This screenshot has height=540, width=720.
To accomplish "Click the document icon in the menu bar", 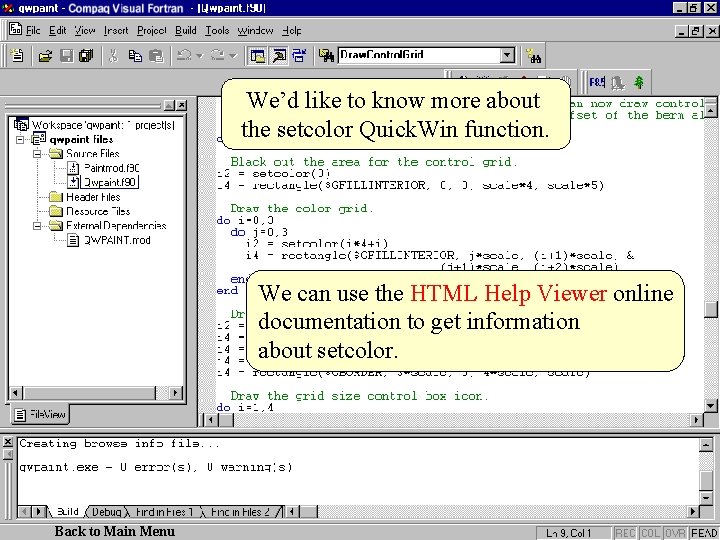I will (16, 29).
